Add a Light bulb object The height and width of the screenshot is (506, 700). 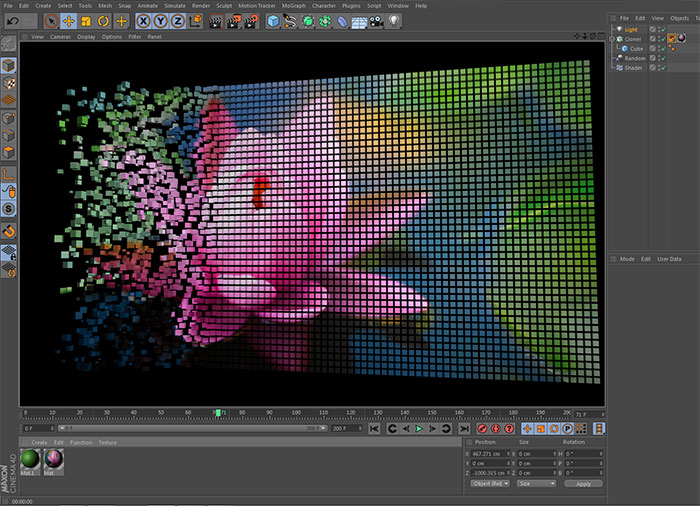coord(394,21)
